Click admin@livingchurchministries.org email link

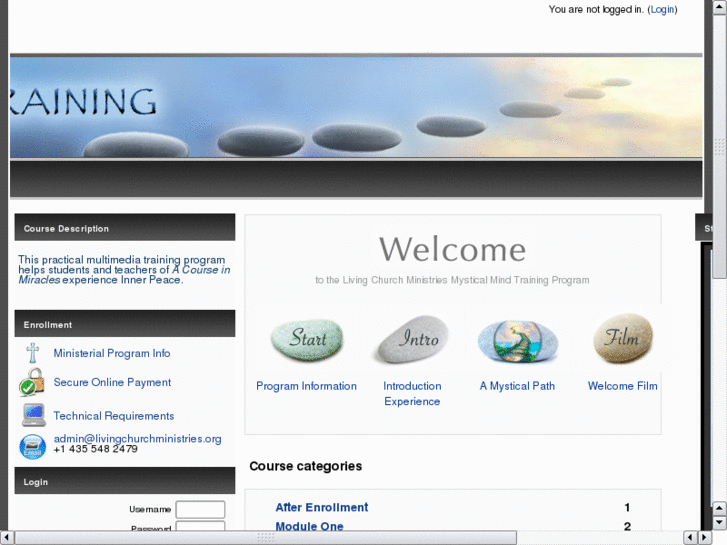point(137,439)
